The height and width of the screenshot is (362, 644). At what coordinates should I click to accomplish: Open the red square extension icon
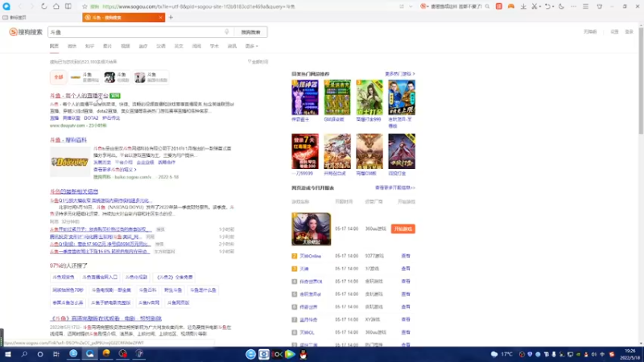coord(498,6)
